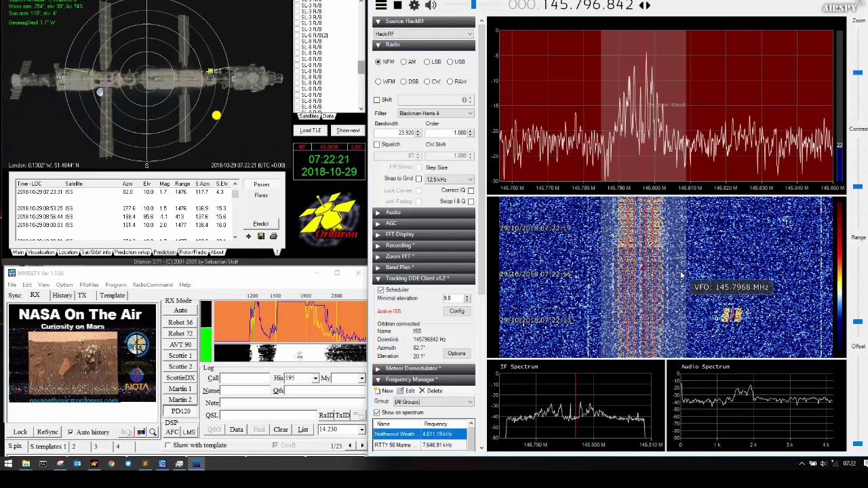Save Orbitron predictions with floppy icon
868x488 pixels.
coord(260,237)
